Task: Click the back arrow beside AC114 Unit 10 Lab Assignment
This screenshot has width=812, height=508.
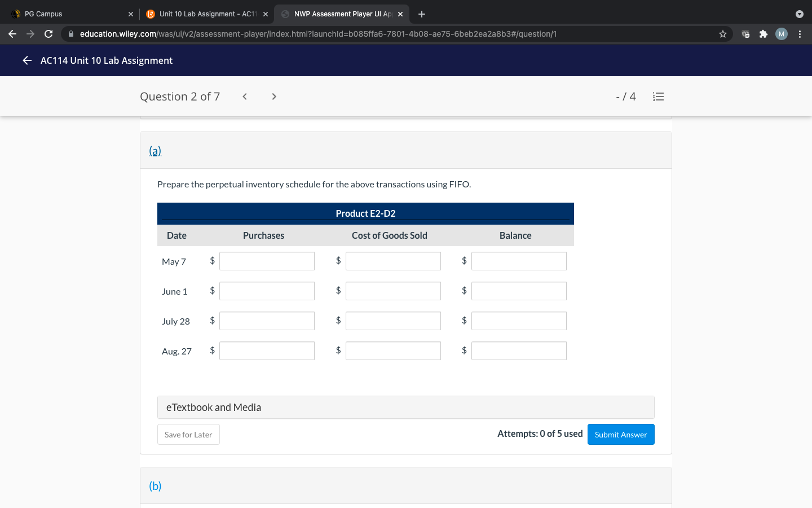Action: (x=27, y=60)
